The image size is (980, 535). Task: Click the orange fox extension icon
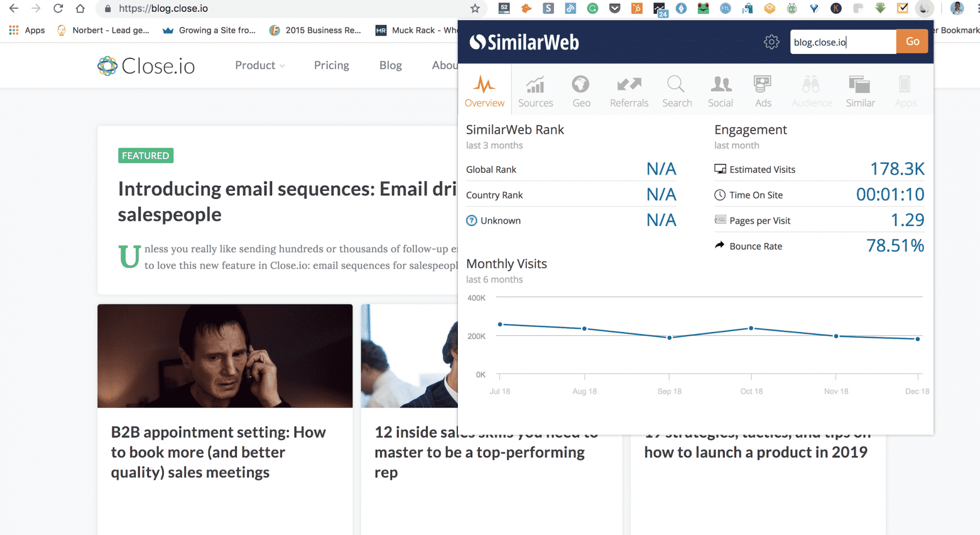coord(526,8)
